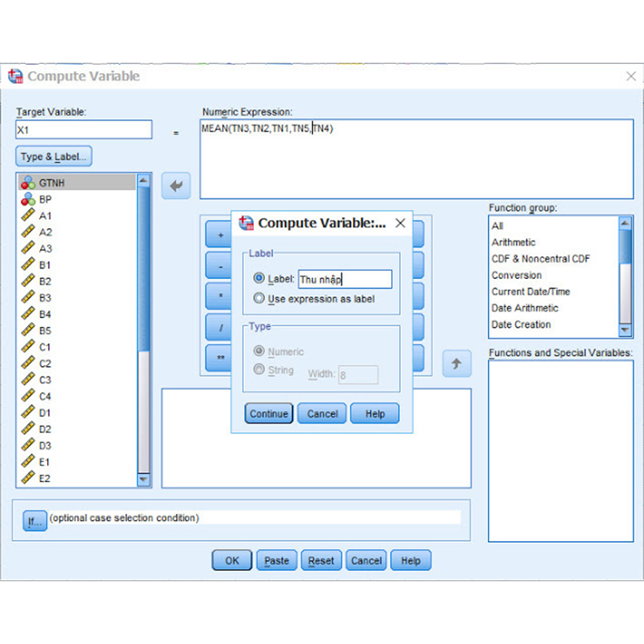Viewport: 644px width, 644px height.
Task: Click the Target Variable field X1
Action: coord(84,130)
